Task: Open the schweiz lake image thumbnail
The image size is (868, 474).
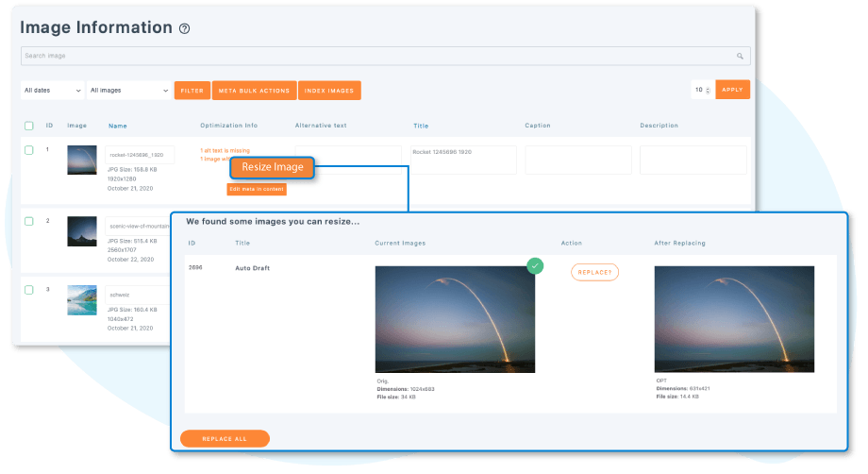Action: (x=82, y=300)
